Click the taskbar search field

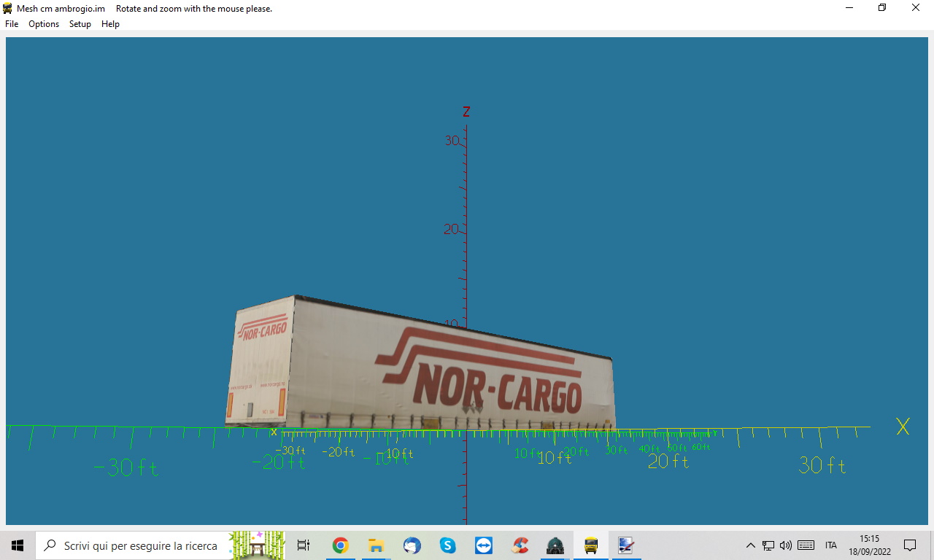(161, 545)
